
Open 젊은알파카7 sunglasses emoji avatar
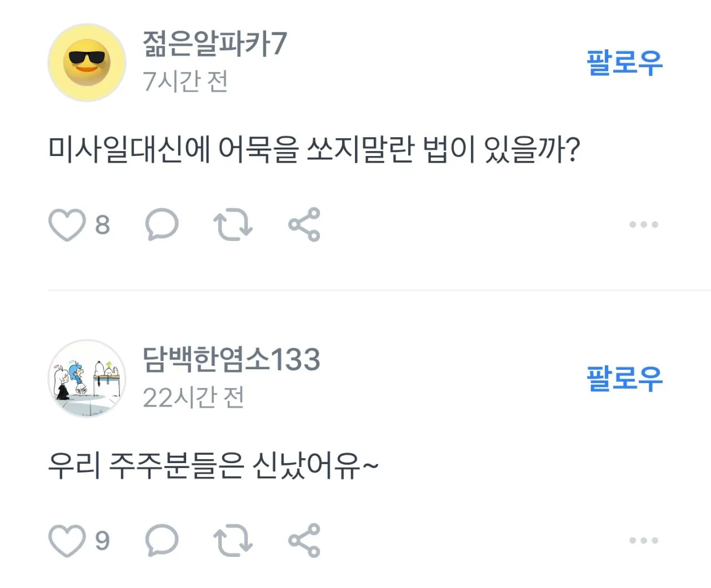[x=87, y=63]
